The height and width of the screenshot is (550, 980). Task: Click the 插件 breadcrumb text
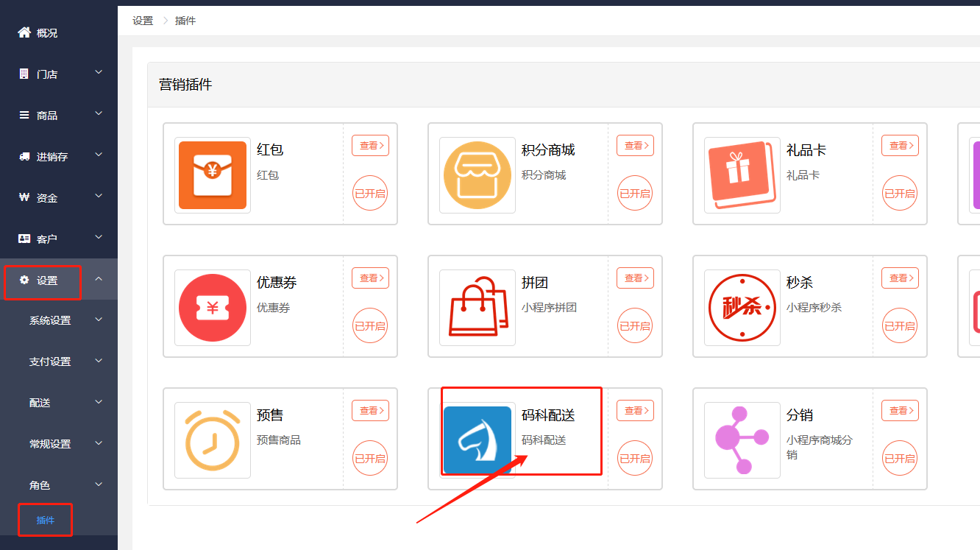tap(185, 21)
